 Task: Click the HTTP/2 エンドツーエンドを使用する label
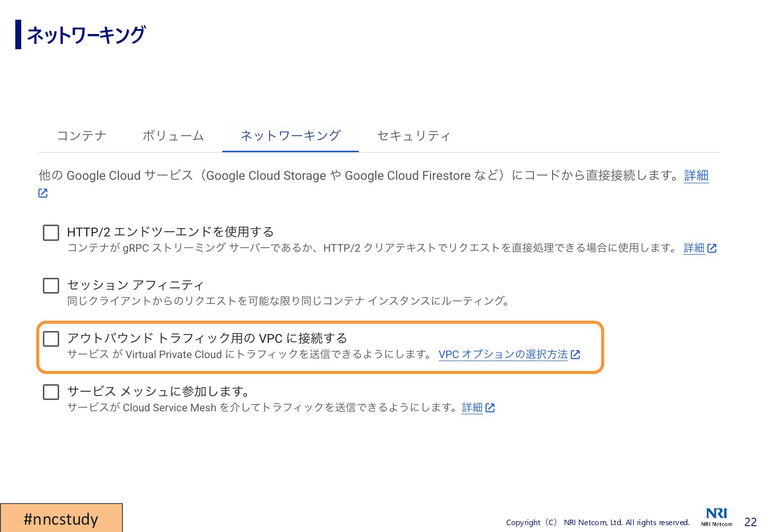click(171, 232)
